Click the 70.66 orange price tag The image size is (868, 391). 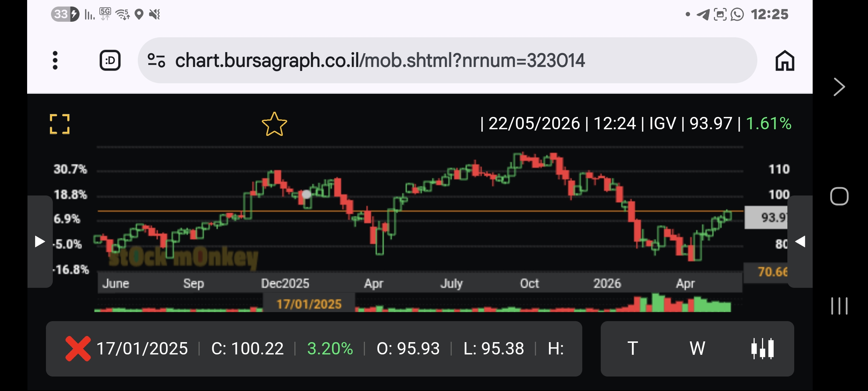[766, 272]
